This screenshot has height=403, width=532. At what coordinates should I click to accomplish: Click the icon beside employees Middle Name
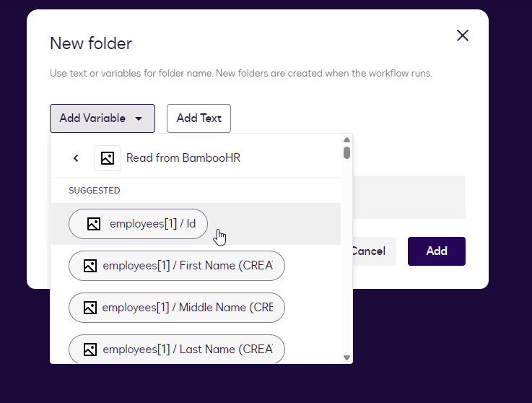(90, 308)
